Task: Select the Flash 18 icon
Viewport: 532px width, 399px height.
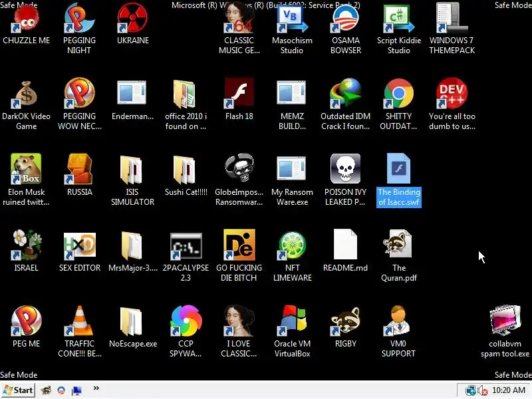Action: [x=239, y=93]
